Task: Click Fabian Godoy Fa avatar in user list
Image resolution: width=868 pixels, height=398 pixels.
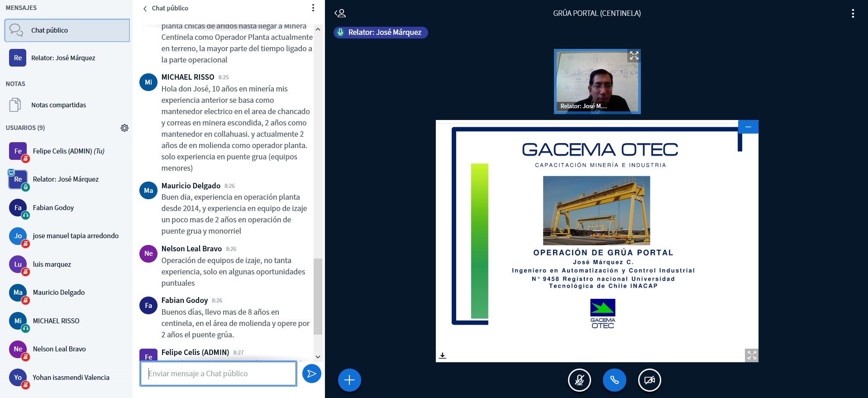Action: [x=18, y=208]
